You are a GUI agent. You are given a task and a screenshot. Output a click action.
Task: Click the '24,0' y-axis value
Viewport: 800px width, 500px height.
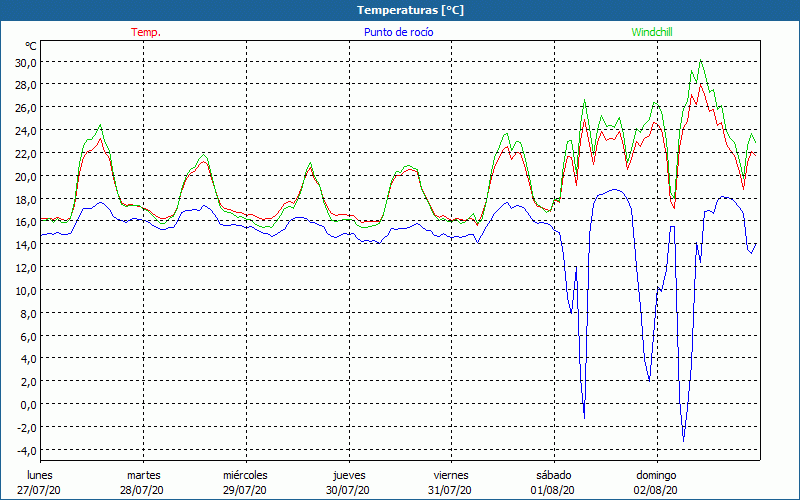click(26, 131)
